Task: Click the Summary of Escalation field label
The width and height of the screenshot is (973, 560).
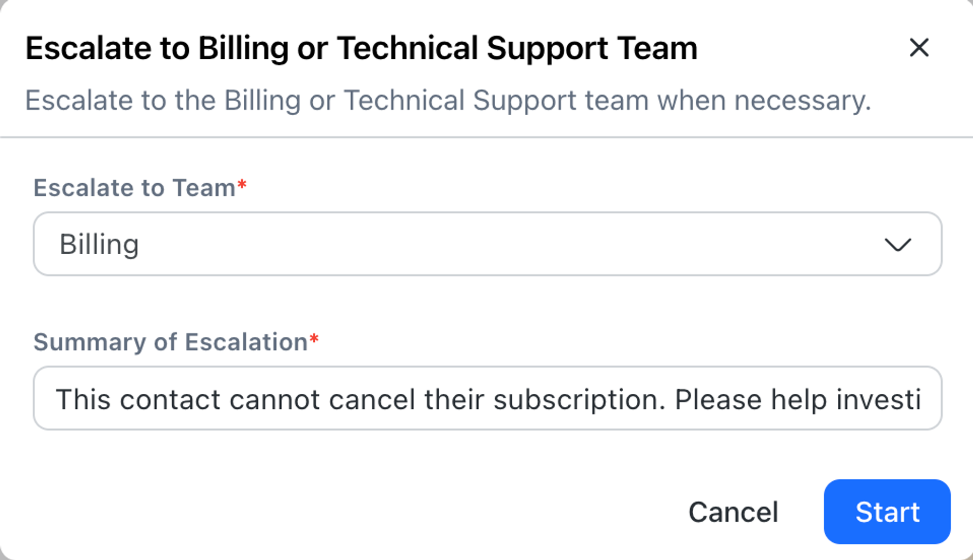Action: coord(170,342)
